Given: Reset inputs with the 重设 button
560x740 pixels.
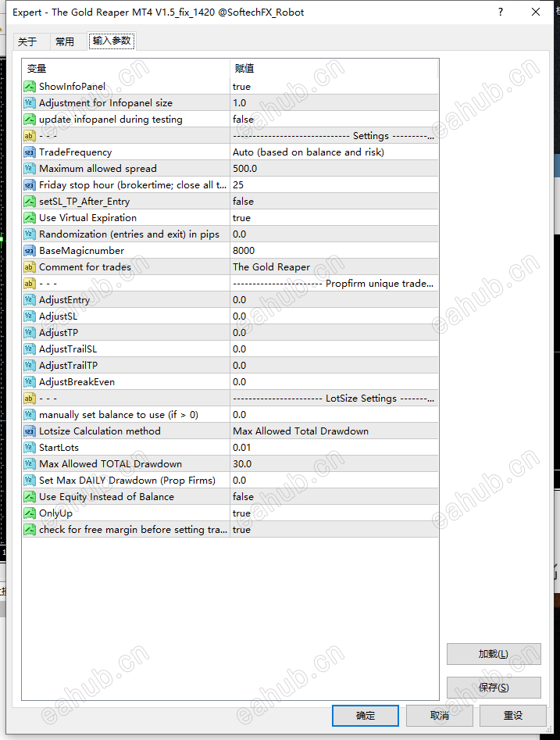Looking at the screenshot, I should (x=513, y=716).
